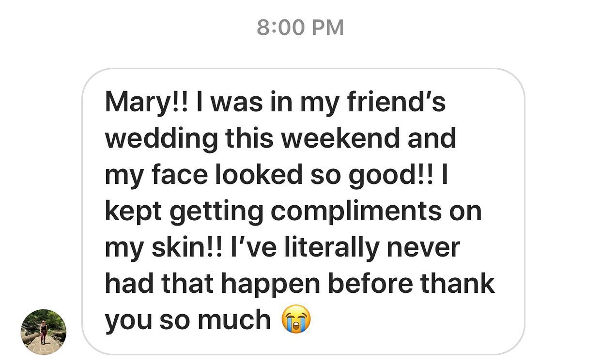Image resolution: width=601 pixels, height=364 pixels.
Task: Click the loudly crying face emoji
Action: pos(296,320)
